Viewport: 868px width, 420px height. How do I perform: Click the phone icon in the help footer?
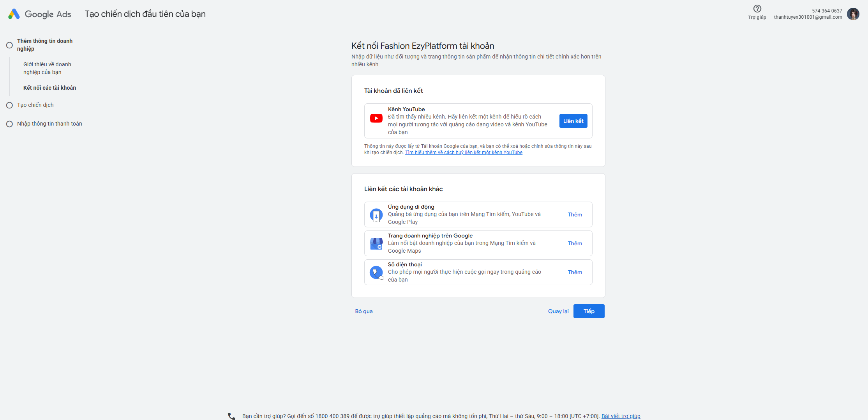pyautogui.click(x=231, y=416)
